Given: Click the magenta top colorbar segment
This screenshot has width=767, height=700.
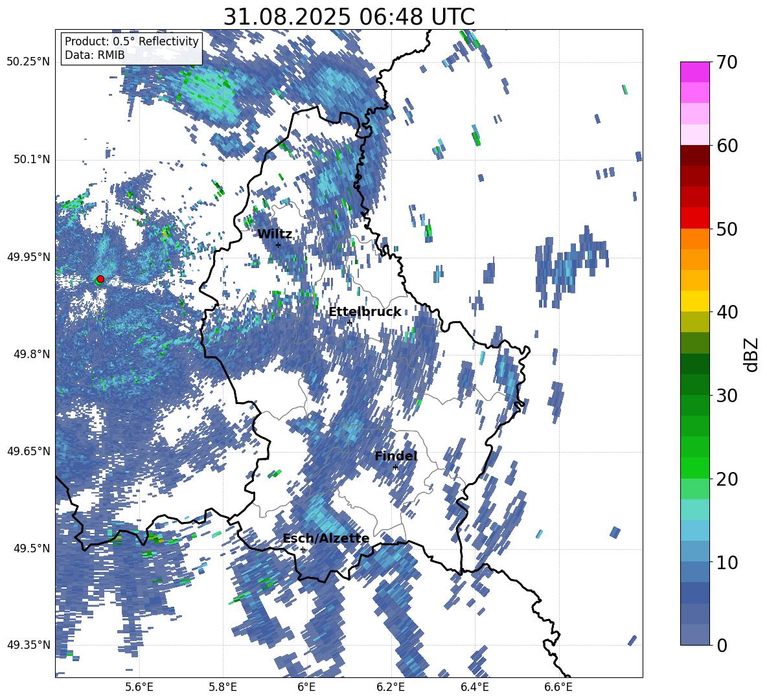Looking at the screenshot, I should tap(694, 72).
